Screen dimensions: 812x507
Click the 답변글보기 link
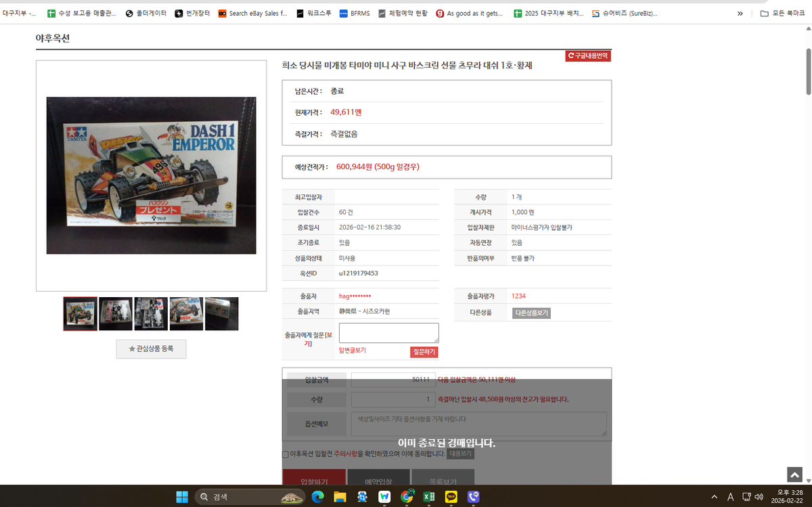(353, 351)
